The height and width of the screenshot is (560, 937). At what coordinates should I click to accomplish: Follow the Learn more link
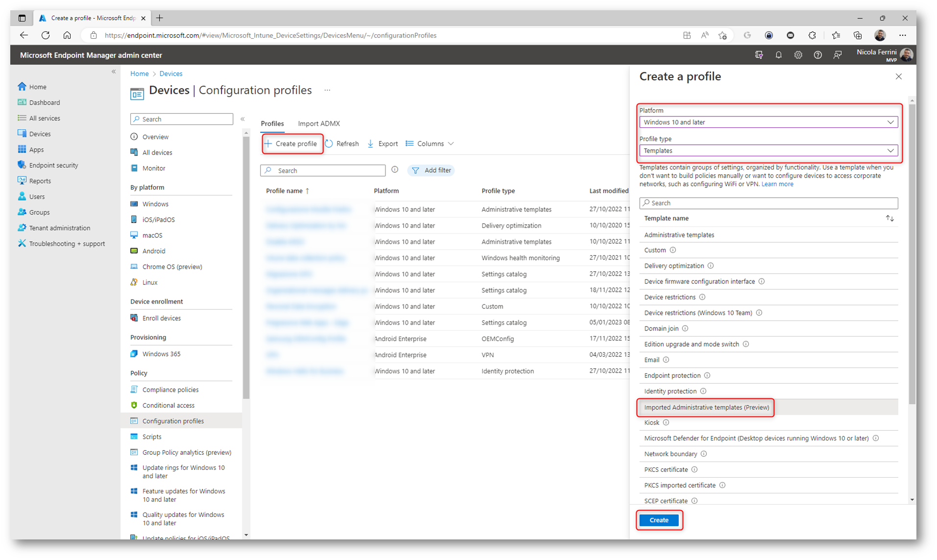[777, 184]
